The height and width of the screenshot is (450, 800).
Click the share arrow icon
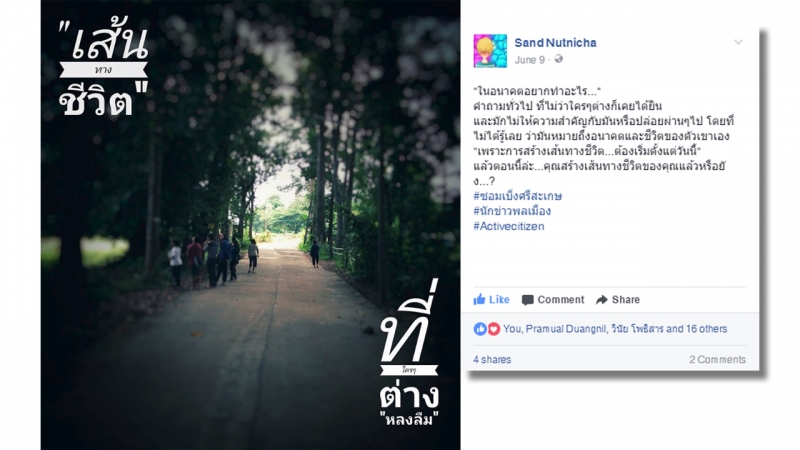tap(602, 300)
